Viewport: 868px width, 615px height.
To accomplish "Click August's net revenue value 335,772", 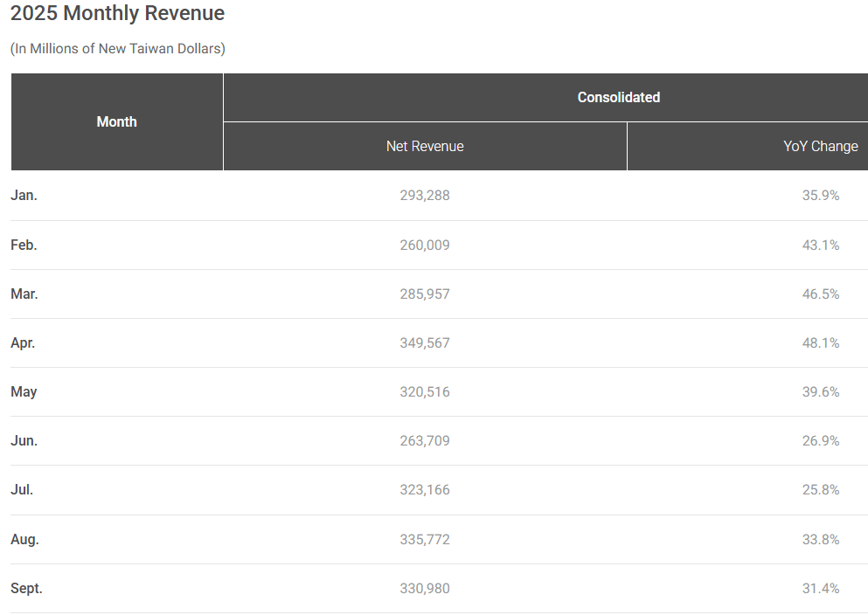I will point(425,539).
